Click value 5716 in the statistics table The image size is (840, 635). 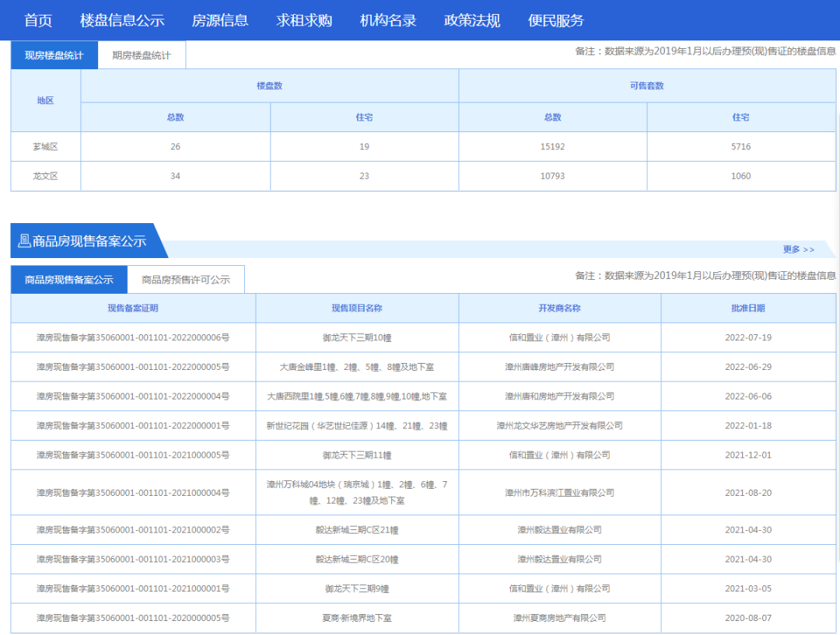[x=741, y=147]
